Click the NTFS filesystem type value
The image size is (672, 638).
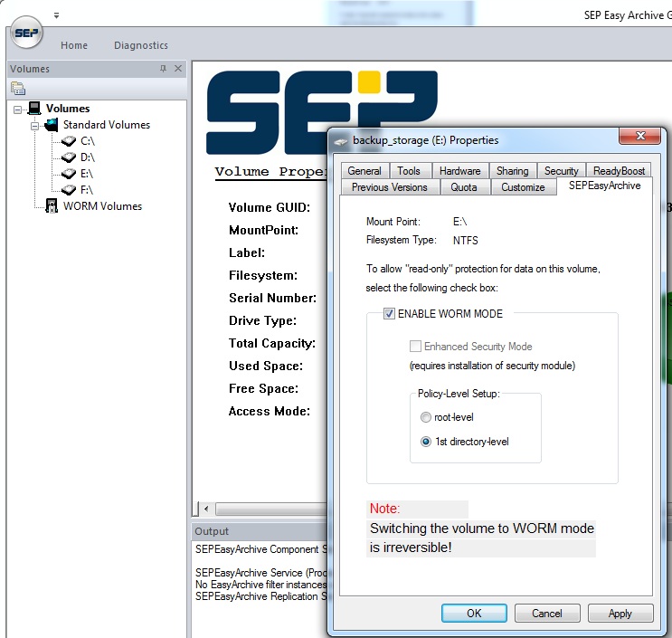click(466, 241)
